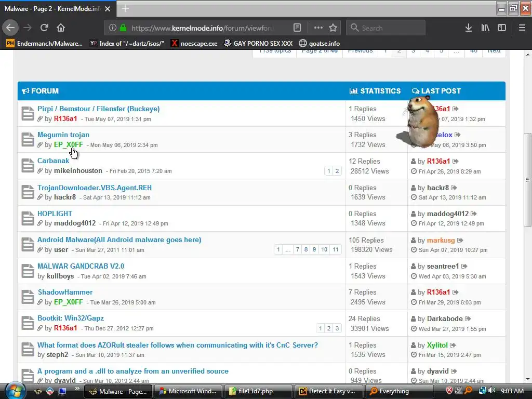Open a new tab with plus icon
The width and height of the screenshot is (532, 399).
(125, 8)
